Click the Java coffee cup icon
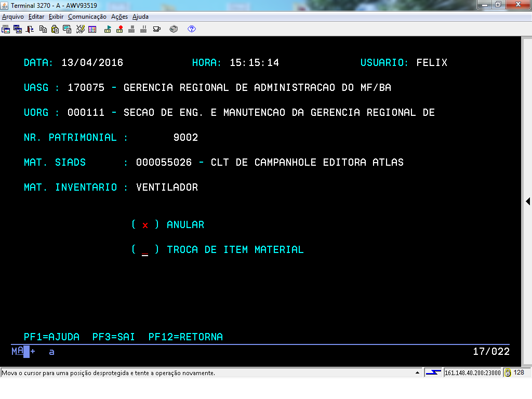 157,29
